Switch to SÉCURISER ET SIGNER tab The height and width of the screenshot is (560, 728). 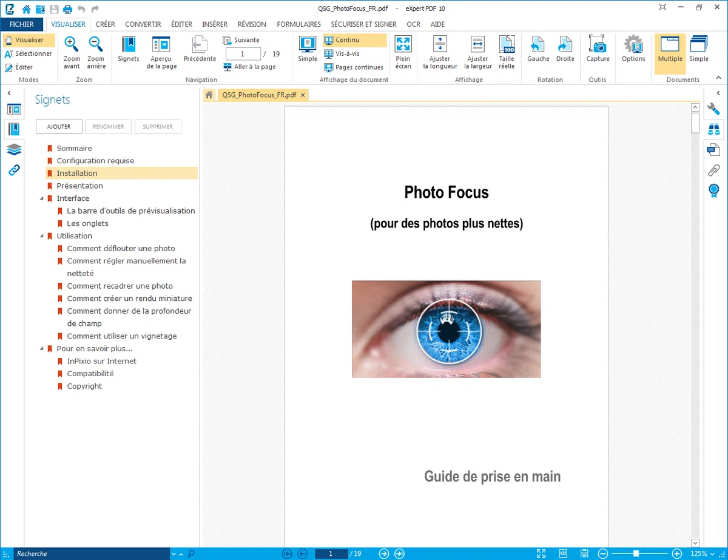tap(364, 24)
